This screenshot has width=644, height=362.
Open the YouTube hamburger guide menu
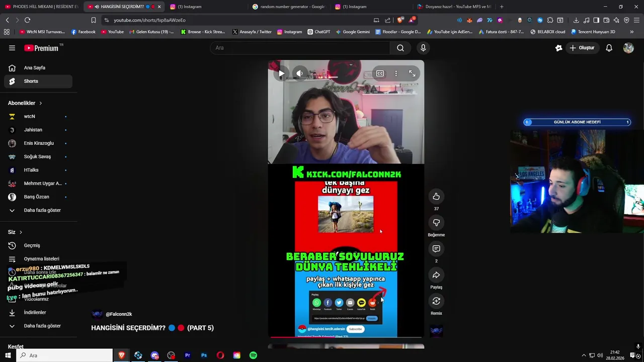coord(12,48)
